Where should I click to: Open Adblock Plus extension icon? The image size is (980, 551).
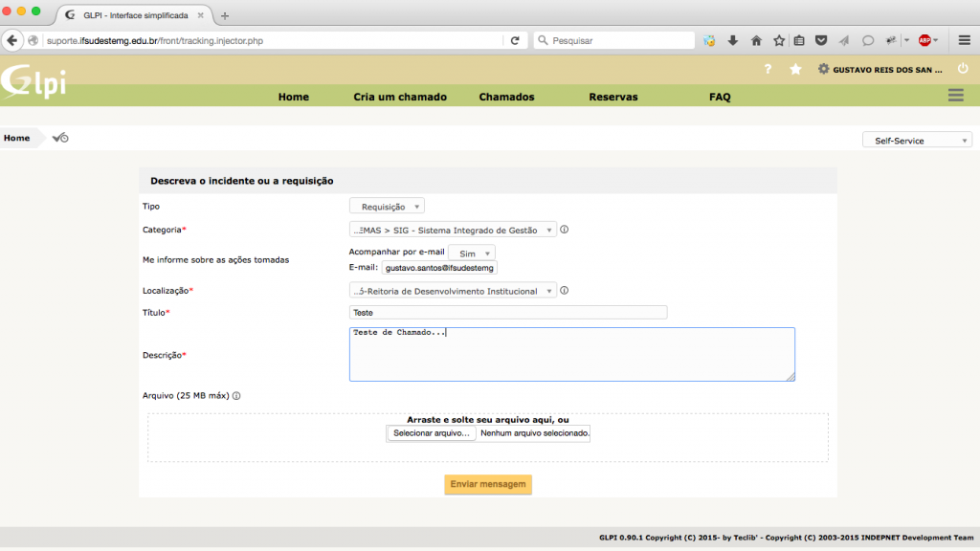click(924, 40)
